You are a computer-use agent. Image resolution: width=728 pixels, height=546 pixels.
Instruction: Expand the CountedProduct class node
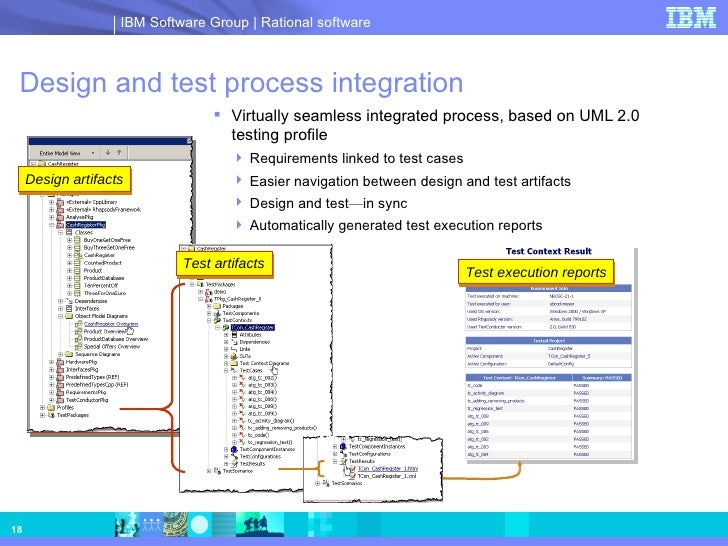[x=69, y=263]
